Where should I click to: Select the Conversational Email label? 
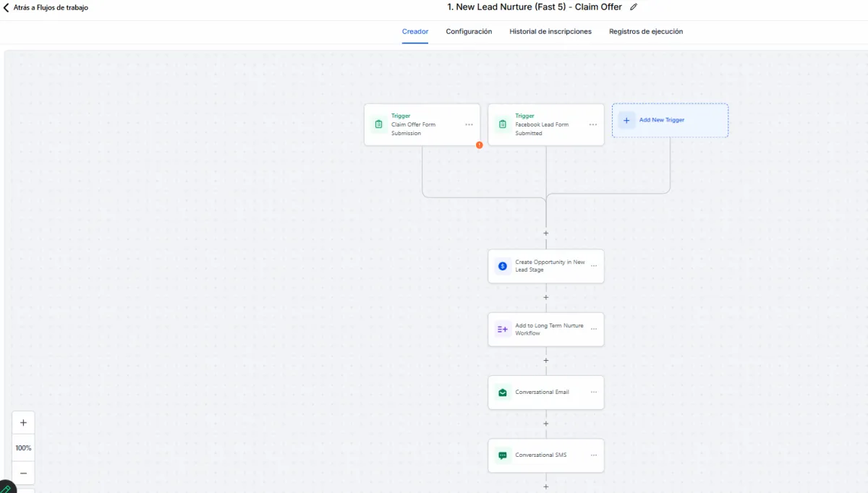(x=542, y=393)
